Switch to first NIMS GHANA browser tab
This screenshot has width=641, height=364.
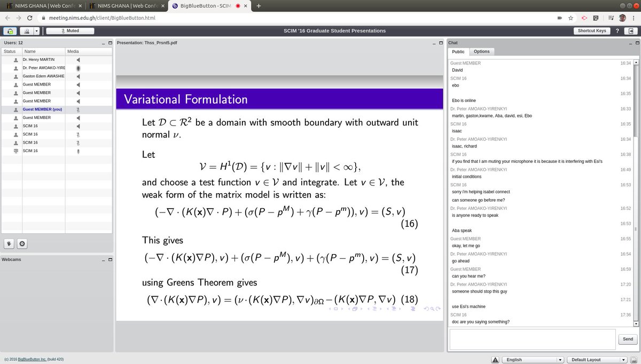pos(44,6)
